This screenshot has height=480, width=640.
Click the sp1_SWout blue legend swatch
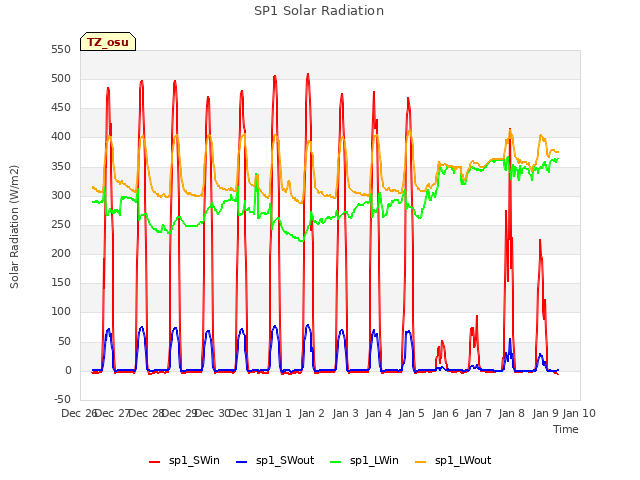pyautogui.click(x=242, y=461)
